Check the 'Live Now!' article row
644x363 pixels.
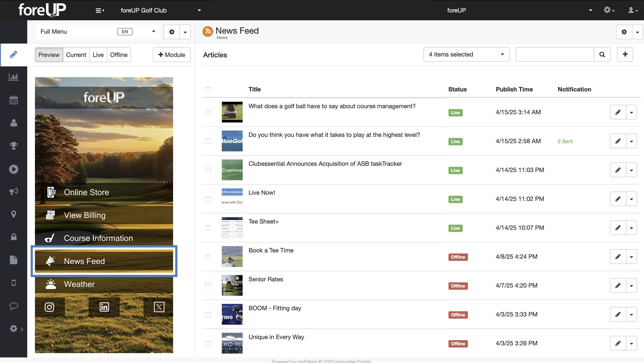coord(208,199)
